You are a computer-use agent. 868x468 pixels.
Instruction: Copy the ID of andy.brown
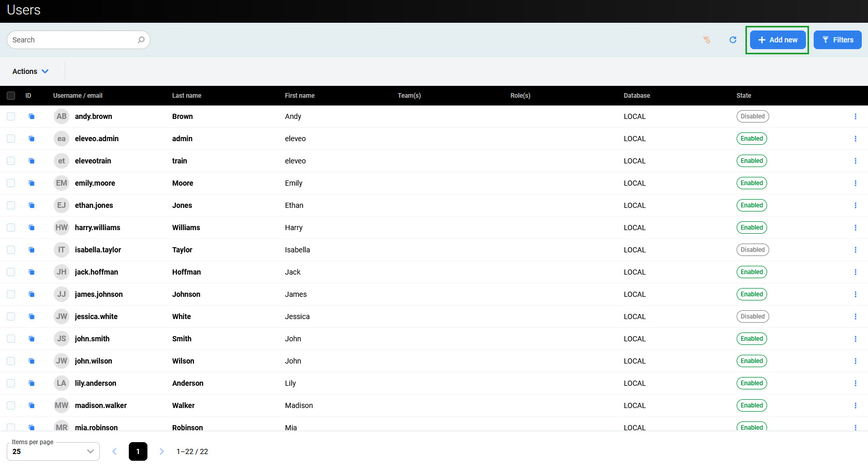coord(32,116)
